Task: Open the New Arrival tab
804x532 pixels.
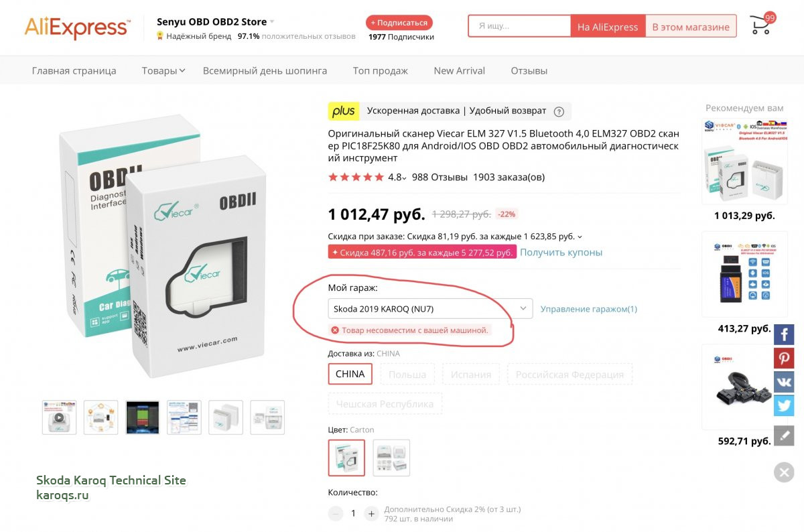Action: [459, 70]
